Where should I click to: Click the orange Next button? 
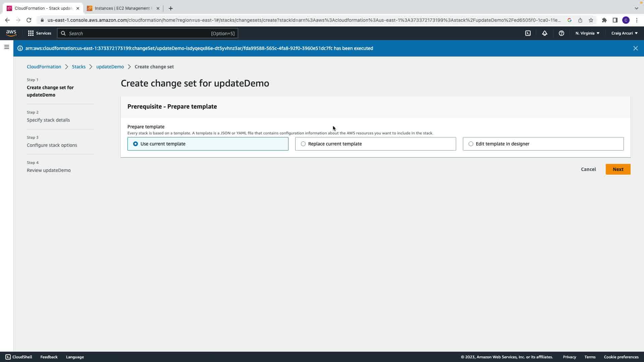tap(618, 169)
